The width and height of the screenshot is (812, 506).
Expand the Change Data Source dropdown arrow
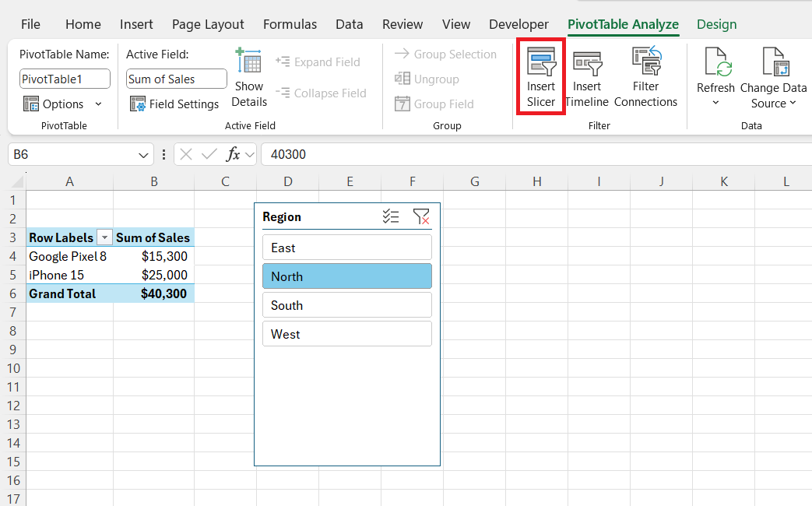[x=793, y=103]
